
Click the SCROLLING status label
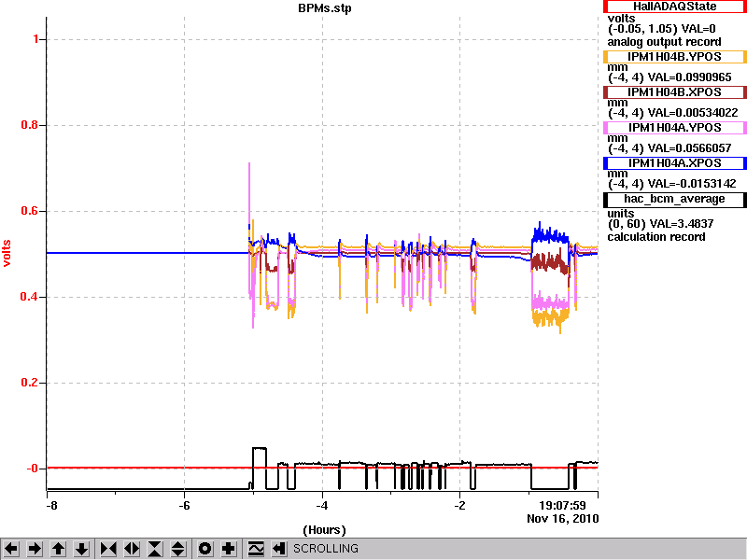[325, 549]
